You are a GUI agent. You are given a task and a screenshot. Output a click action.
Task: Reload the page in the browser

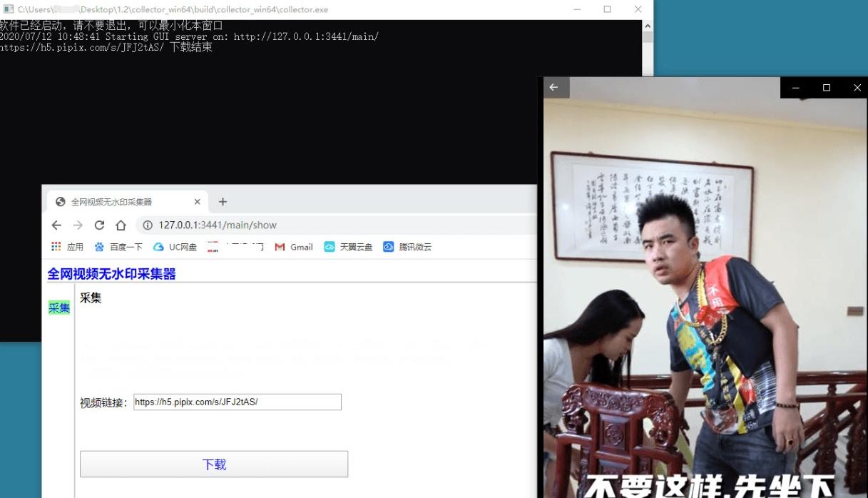99,225
